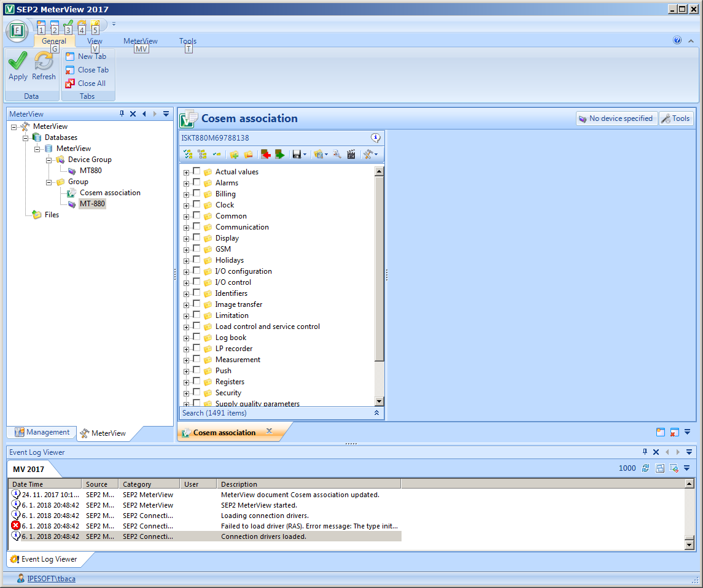Open the Management tab at panel bottom

(x=42, y=433)
